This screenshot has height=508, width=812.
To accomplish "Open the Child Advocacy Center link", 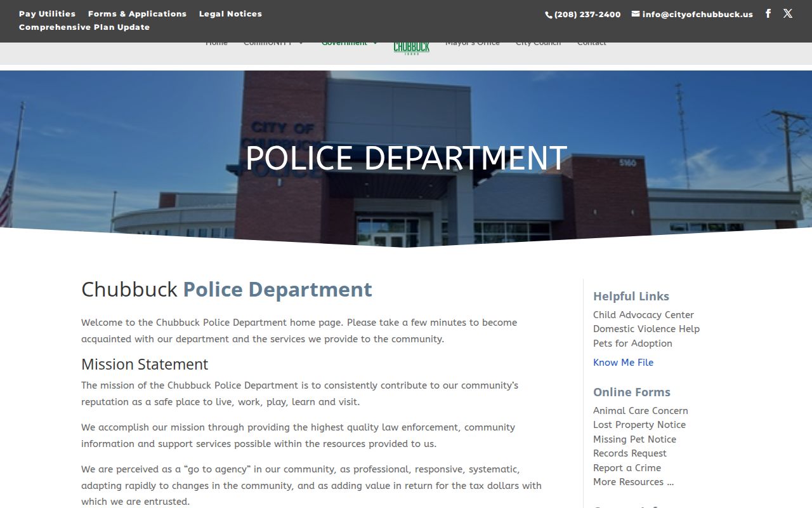I will (643, 315).
